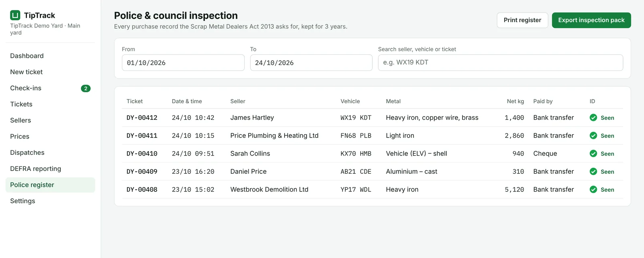Image resolution: width=644 pixels, height=258 pixels.
Task: Click ticket number DY-00408
Action: click(x=142, y=189)
